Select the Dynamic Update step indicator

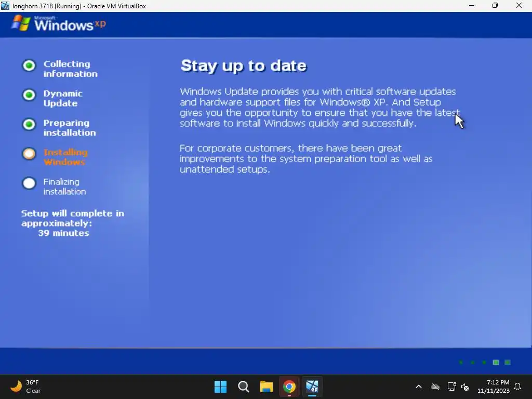29,95
